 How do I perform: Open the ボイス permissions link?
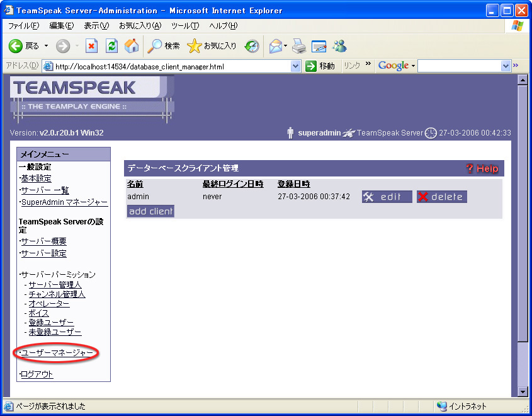click(x=38, y=313)
